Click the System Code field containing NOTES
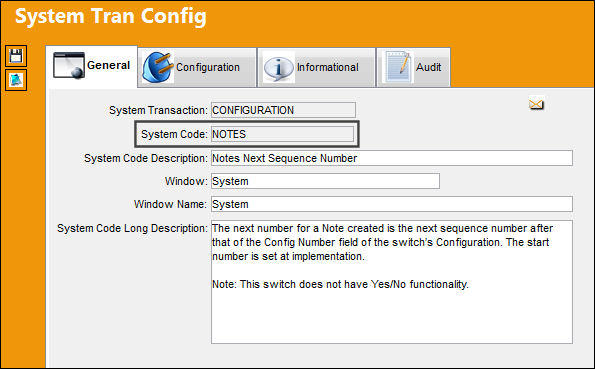Image resolution: width=595 pixels, height=369 pixels. [282, 134]
